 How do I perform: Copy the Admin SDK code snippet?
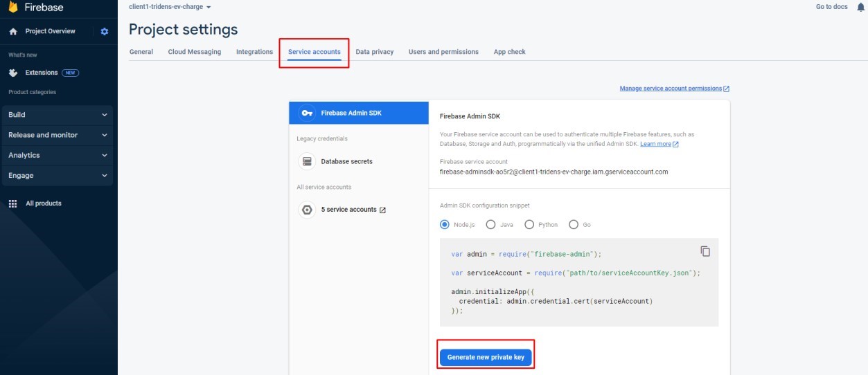705,251
